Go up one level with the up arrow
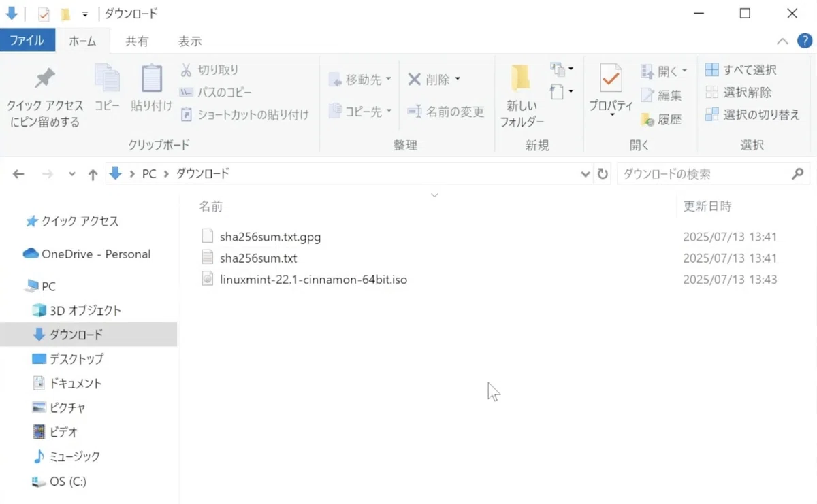The height and width of the screenshot is (504, 817). tap(93, 175)
